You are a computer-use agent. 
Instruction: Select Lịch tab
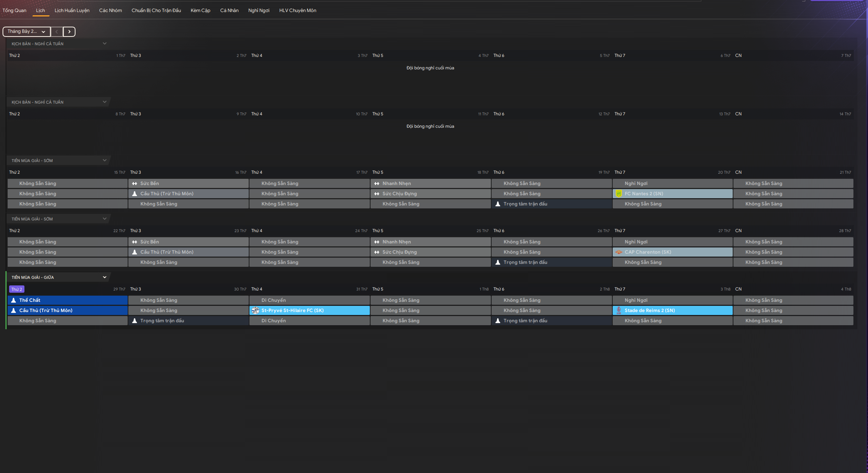(x=40, y=10)
